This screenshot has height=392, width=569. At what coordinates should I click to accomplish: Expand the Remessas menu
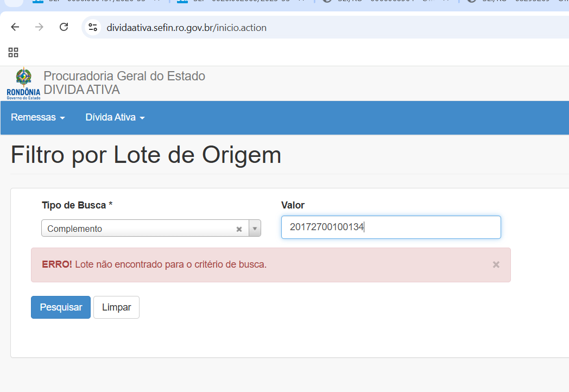coord(38,117)
